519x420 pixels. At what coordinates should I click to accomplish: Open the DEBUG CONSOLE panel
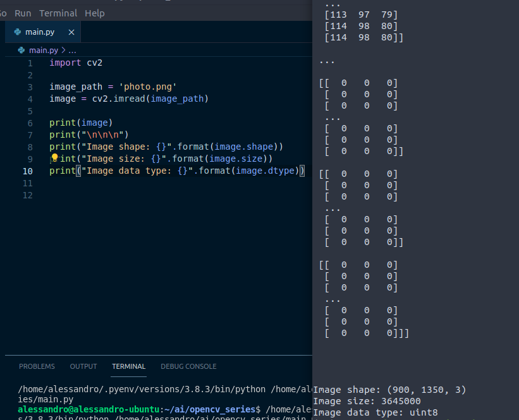[188, 366]
